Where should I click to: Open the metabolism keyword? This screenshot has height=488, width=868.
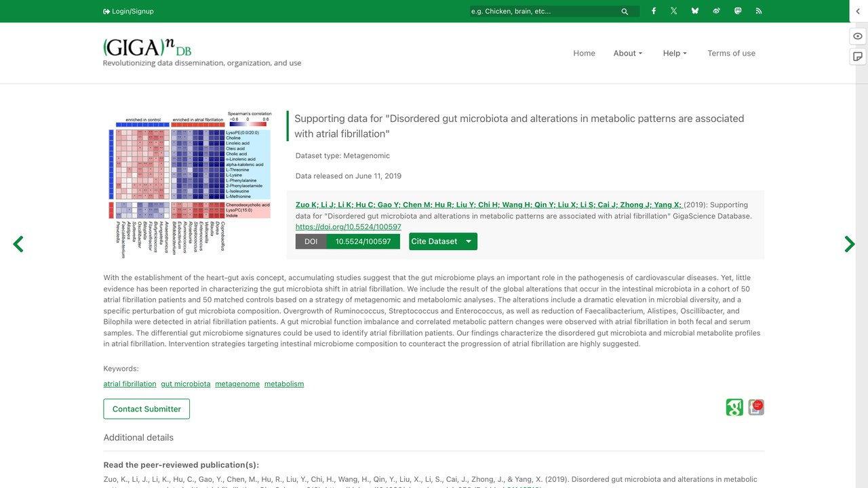[284, 384]
